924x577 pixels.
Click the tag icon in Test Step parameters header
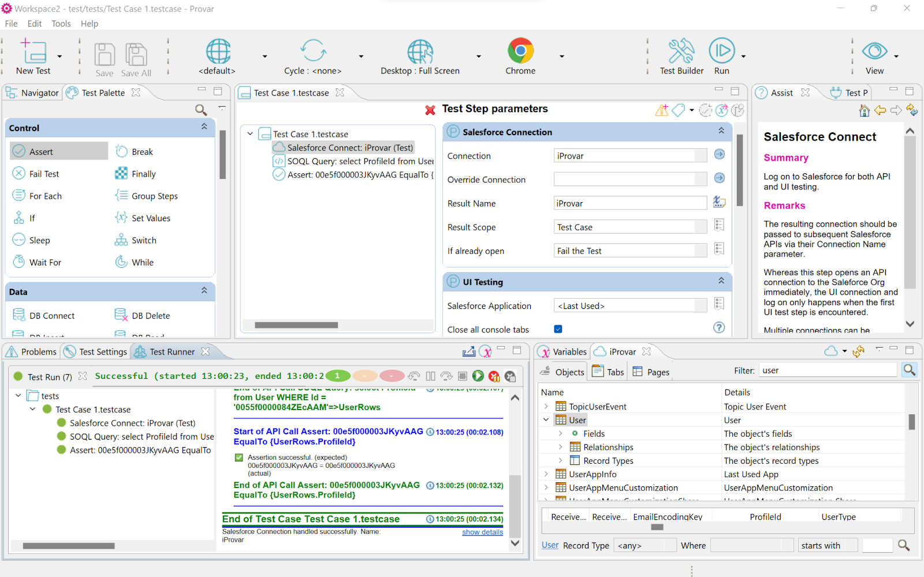click(x=679, y=110)
